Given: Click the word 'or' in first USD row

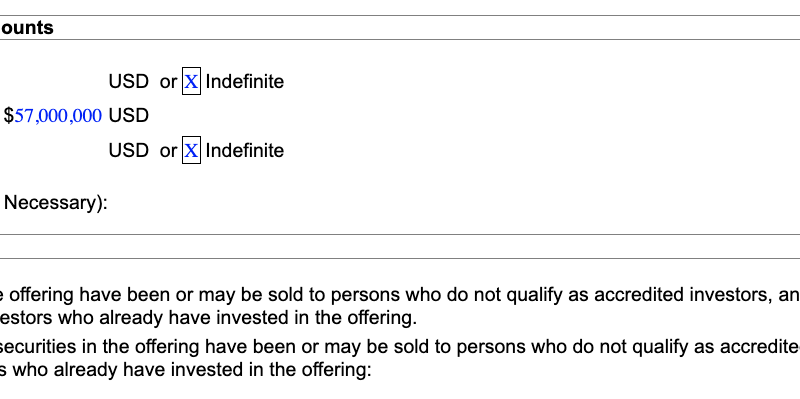Looking at the screenshot, I should click(168, 82).
